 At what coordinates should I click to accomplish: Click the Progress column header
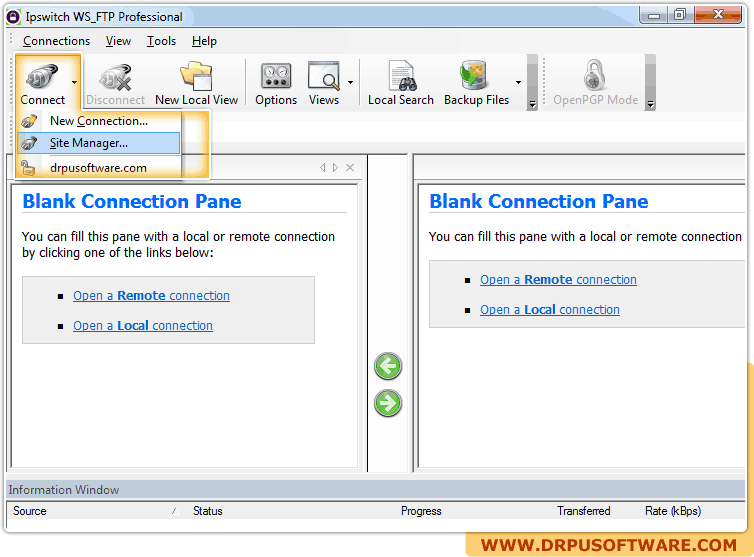(421, 511)
